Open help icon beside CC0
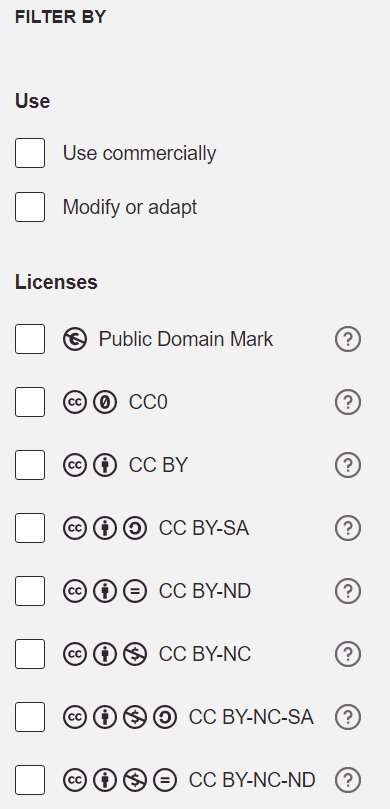 [348, 402]
